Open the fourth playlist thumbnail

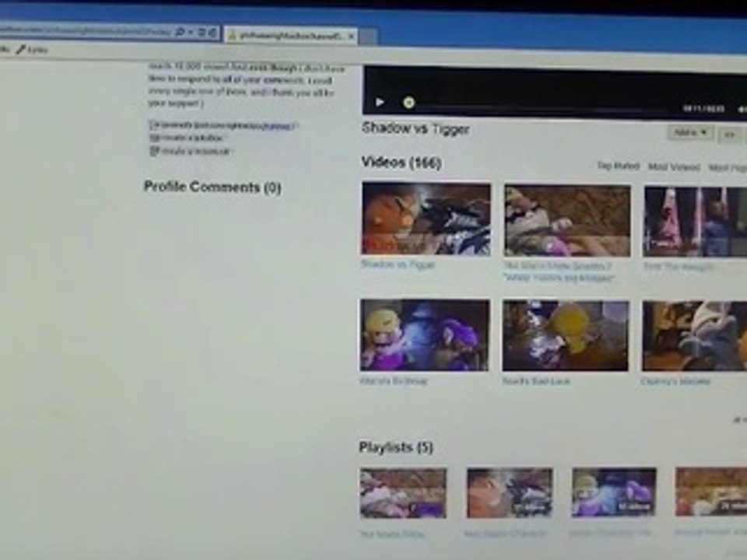[710, 492]
